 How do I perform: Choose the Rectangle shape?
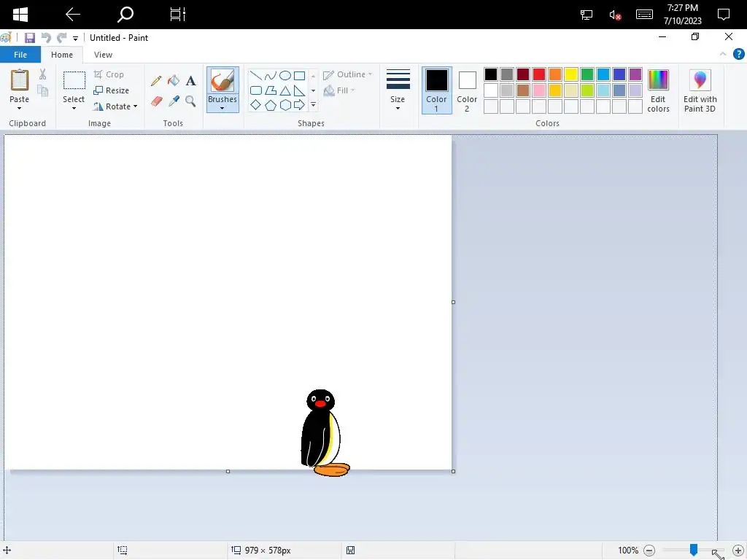(x=299, y=75)
